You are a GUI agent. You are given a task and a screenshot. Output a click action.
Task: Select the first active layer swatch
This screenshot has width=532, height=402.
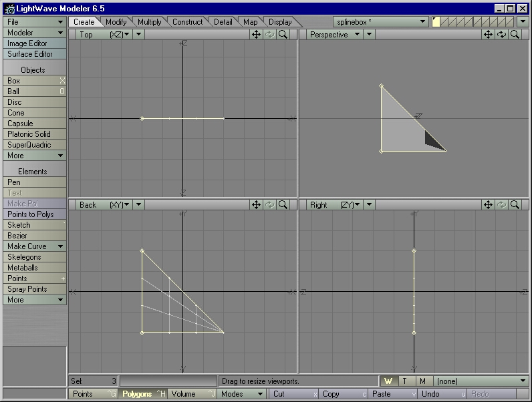[436, 22]
